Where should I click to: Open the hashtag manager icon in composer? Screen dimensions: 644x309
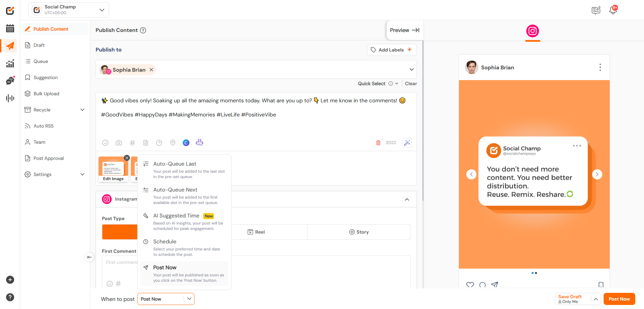click(x=132, y=143)
